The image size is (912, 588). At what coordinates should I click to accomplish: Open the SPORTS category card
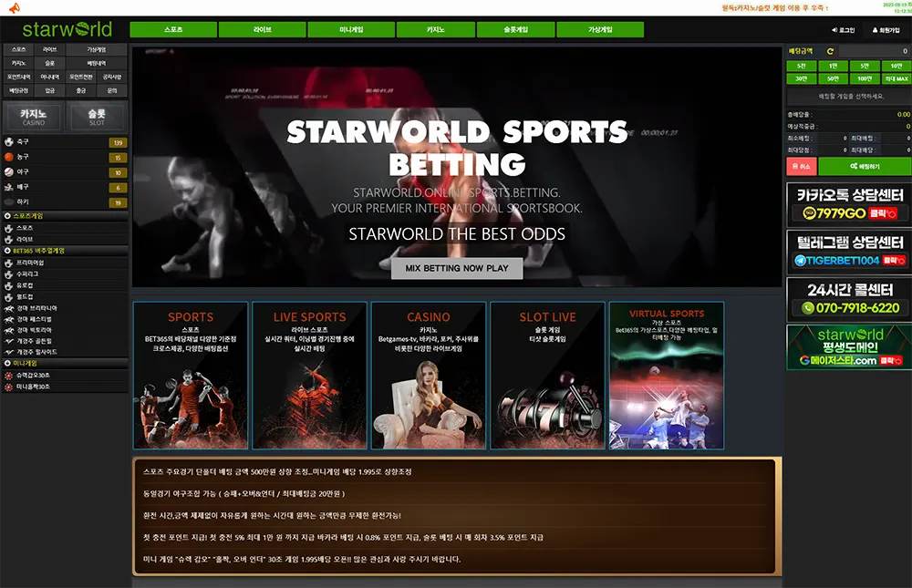(x=191, y=376)
